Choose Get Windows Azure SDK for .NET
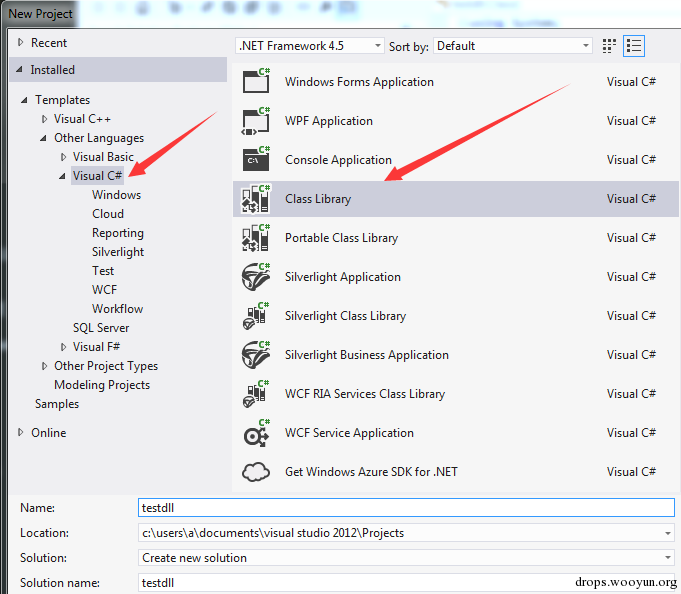Screen dimensions: 681x594 coord(371,472)
